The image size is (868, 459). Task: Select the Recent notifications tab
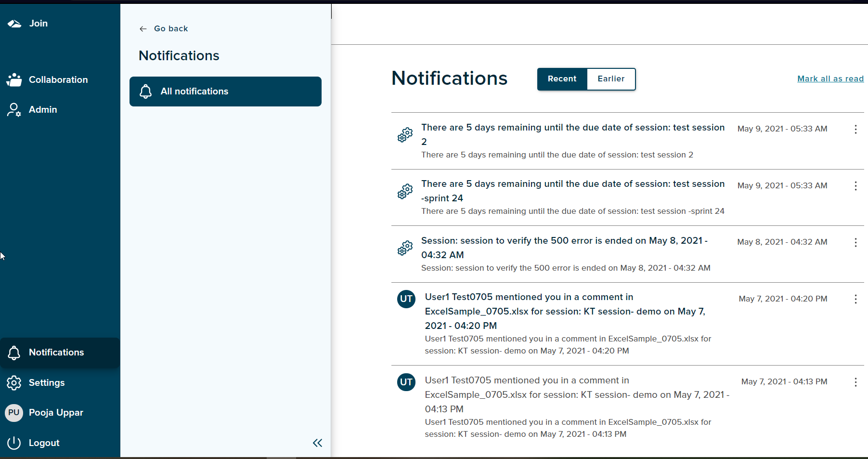562,79
